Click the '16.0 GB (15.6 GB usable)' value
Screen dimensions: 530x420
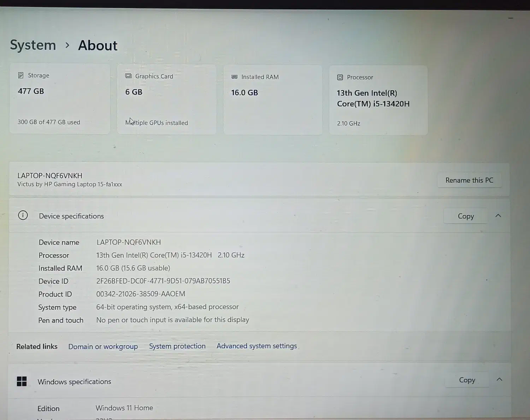(133, 268)
